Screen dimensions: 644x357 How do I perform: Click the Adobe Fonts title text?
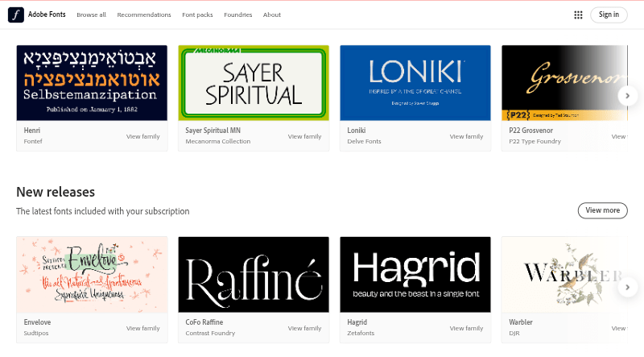47,15
